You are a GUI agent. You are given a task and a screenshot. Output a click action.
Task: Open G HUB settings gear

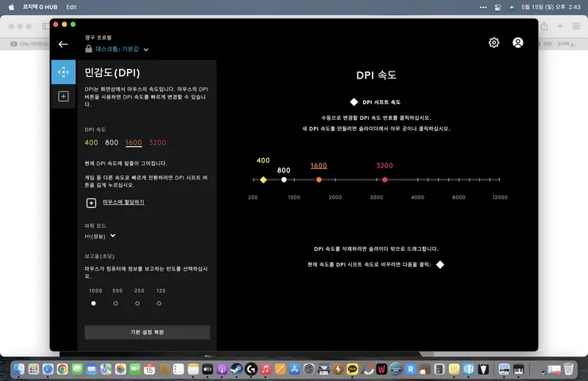coord(494,43)
